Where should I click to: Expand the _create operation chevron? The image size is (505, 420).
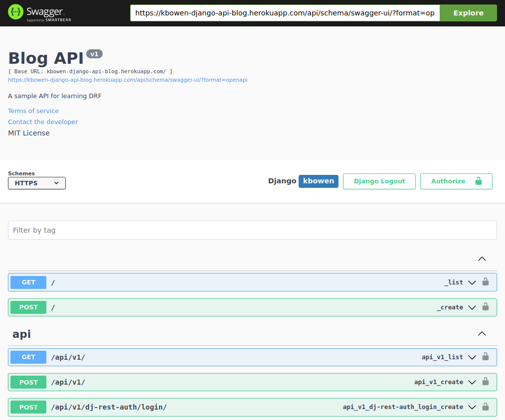pos(472,308)
